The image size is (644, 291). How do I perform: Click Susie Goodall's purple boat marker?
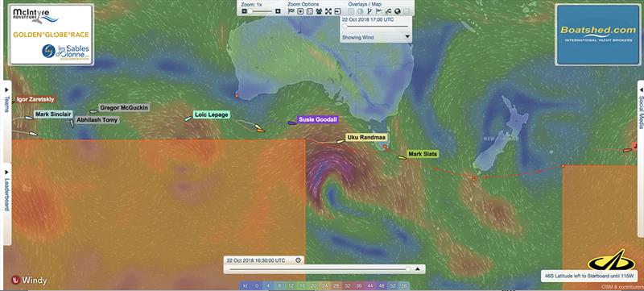(x=292, y=123)
